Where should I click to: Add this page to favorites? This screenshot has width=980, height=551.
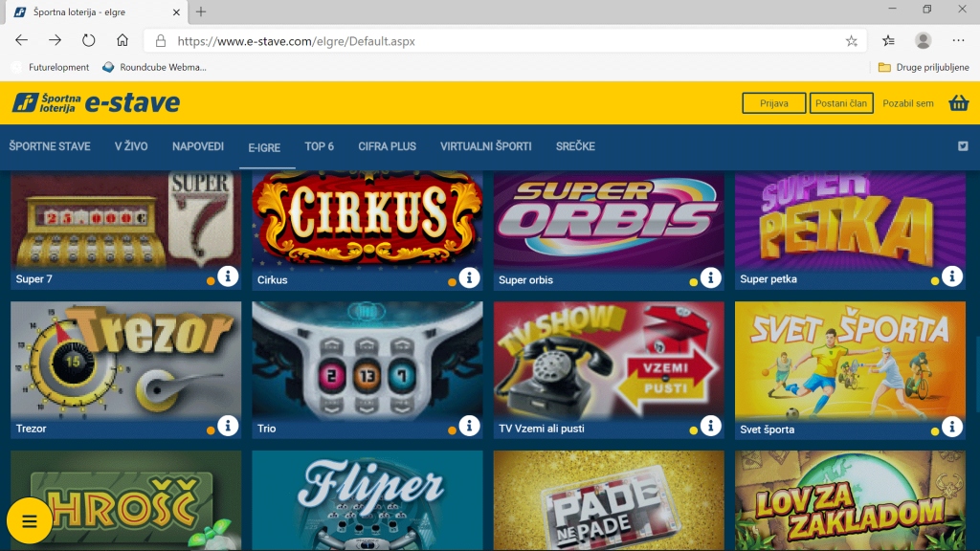[x=851, y=41]
